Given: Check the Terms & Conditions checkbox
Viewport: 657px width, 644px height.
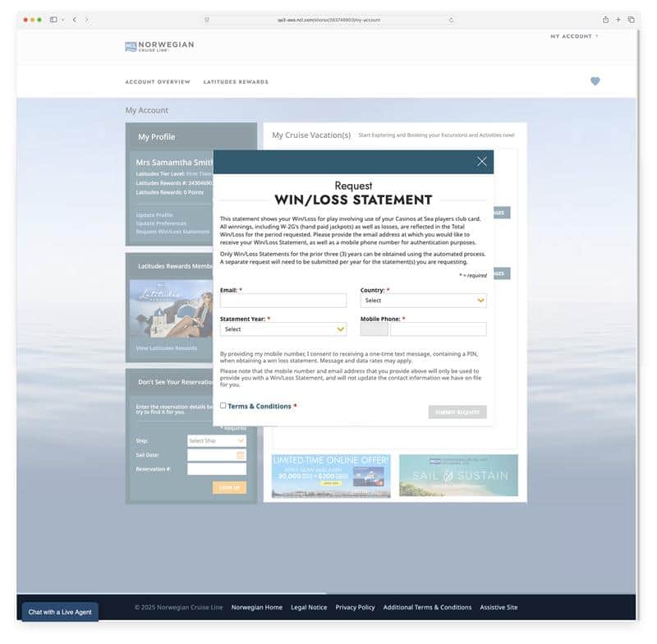Looking at the screenshot, I should click(223, 405).
